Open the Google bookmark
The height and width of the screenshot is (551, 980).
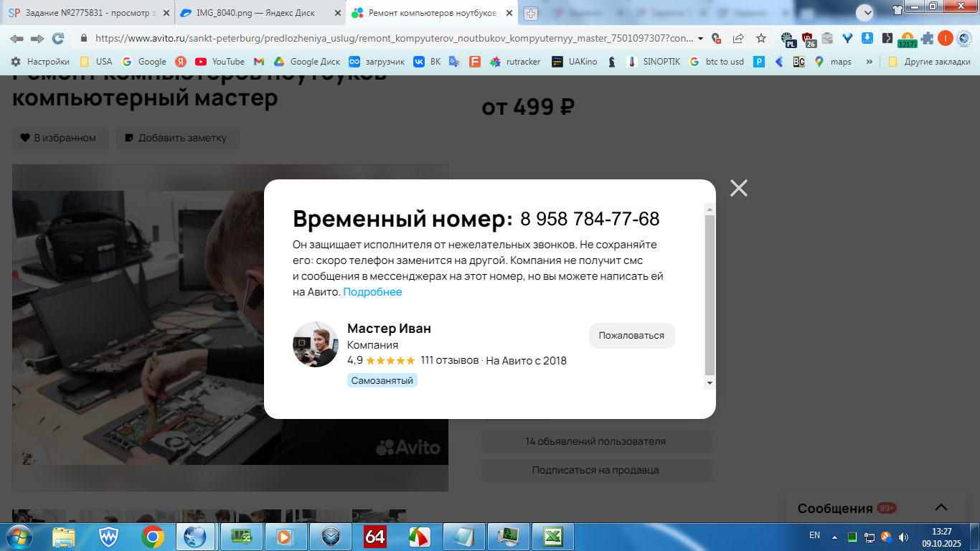click(144, 62)
